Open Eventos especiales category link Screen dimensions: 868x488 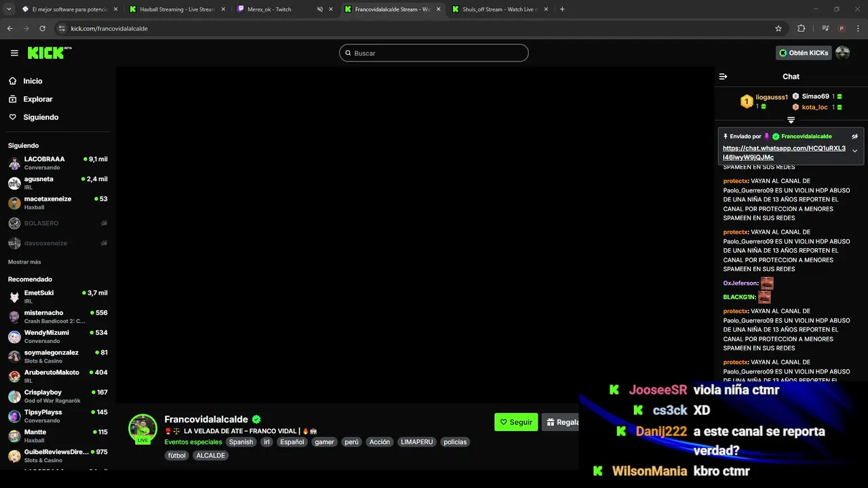[x=193, y=442]
